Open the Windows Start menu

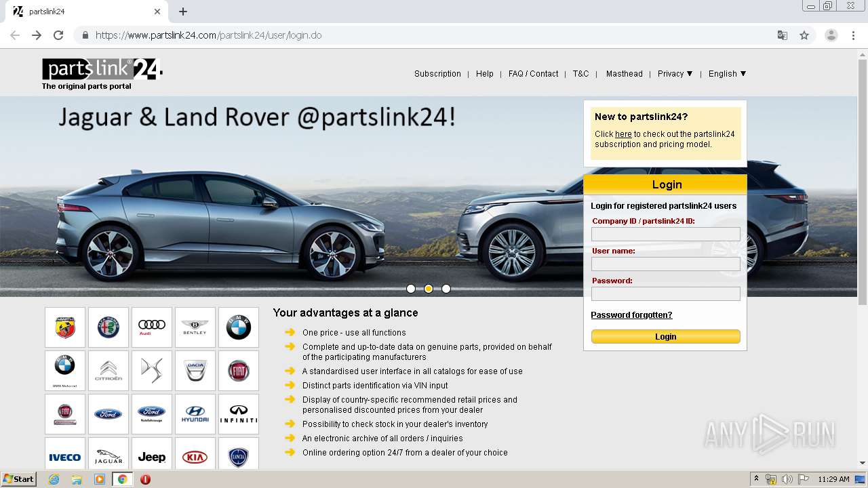[x=19, y=479]
